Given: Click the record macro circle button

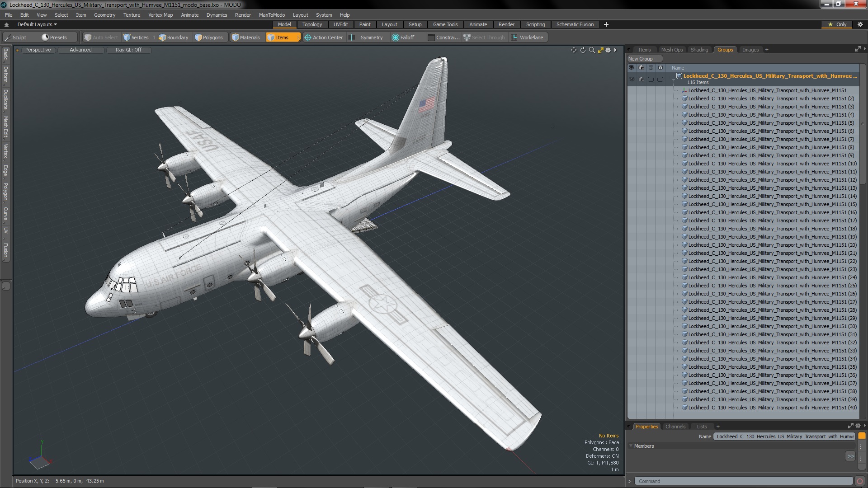Looking at the screenshot, I should [860, 481].
